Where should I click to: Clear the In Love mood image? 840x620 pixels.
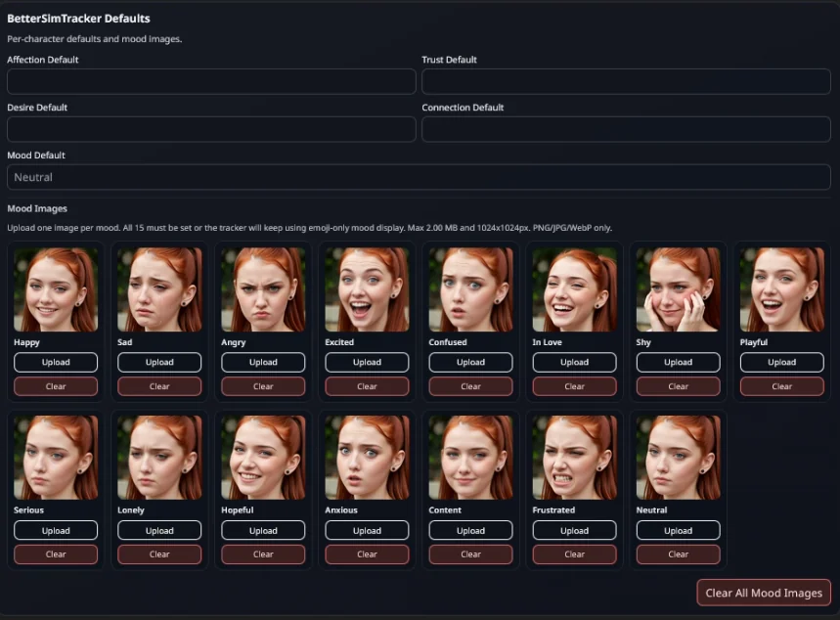pos(574,386)
